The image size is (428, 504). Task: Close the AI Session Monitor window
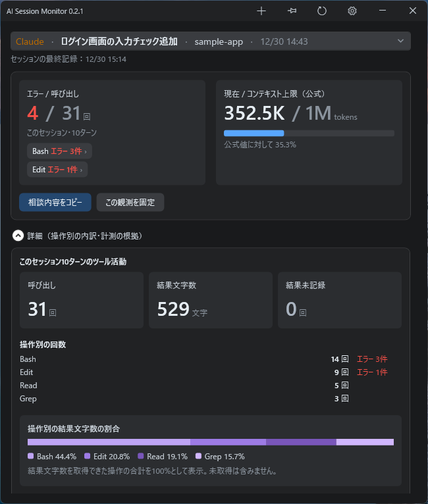pos(413,11)
